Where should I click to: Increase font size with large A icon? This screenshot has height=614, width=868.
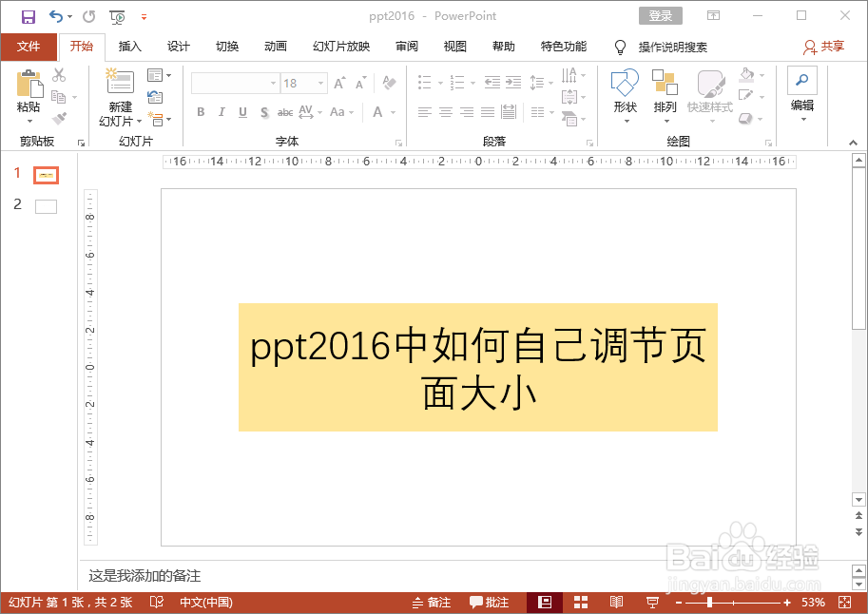coord(340,84)
